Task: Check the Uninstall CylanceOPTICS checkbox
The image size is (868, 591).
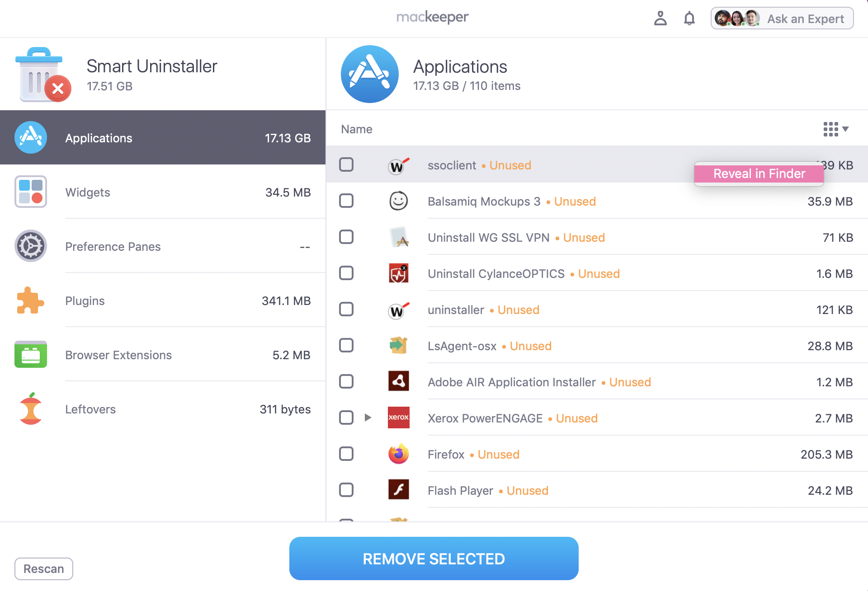Action: (x=346, y=273)
